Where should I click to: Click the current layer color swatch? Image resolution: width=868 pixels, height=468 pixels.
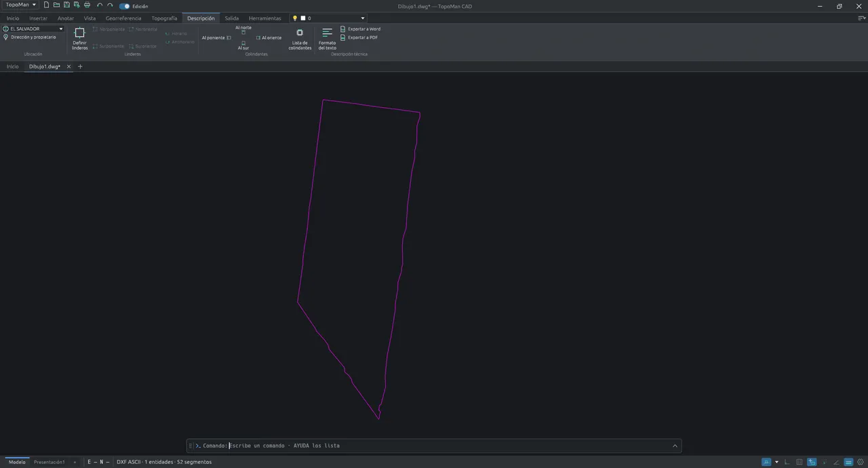pyautogui.click(x=303, y=18)
